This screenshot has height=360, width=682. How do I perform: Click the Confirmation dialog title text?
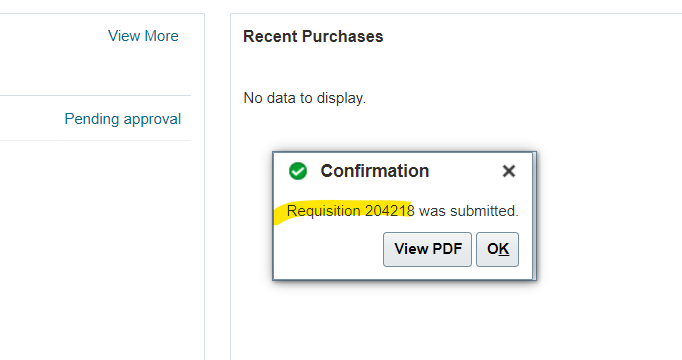pos(375,171)
